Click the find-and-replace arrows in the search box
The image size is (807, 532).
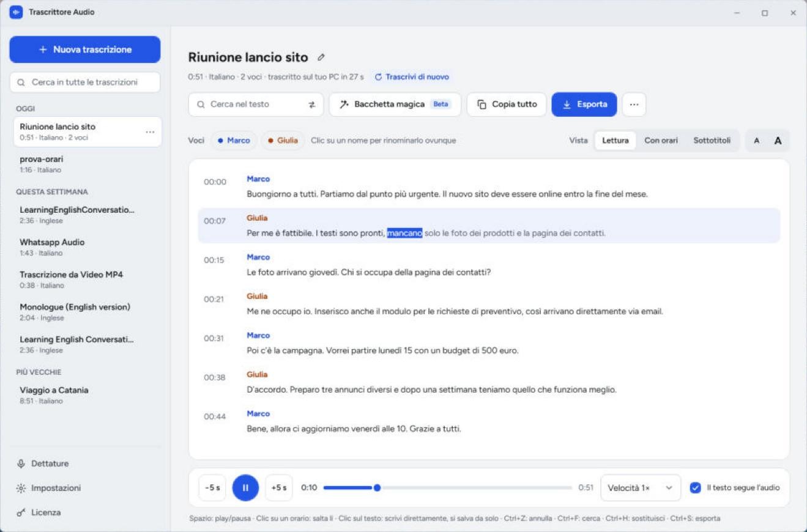(x=311, y=105)
